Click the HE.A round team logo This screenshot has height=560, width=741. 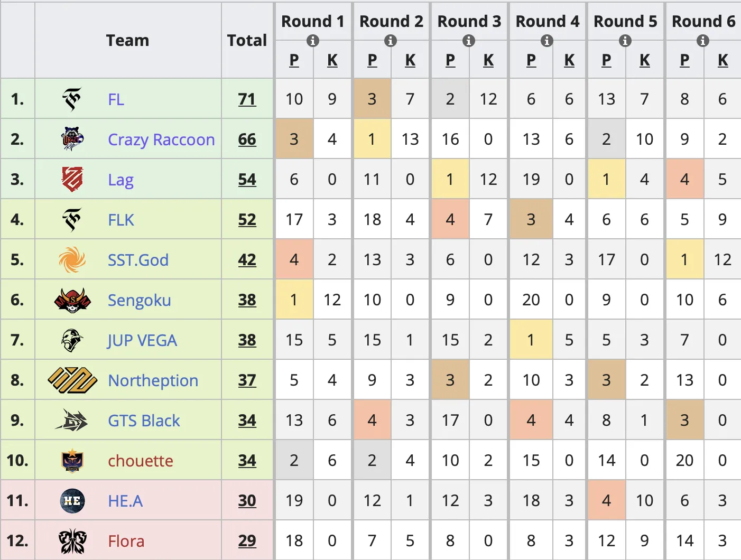point(72,500)
